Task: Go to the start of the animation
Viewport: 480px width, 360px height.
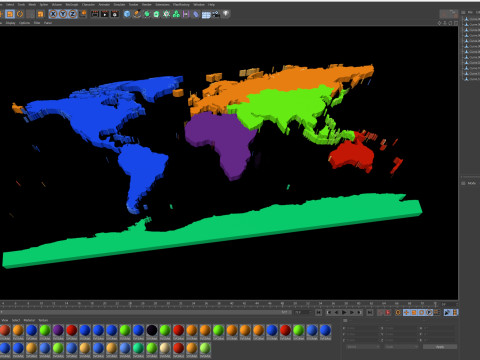Action: 318,312
